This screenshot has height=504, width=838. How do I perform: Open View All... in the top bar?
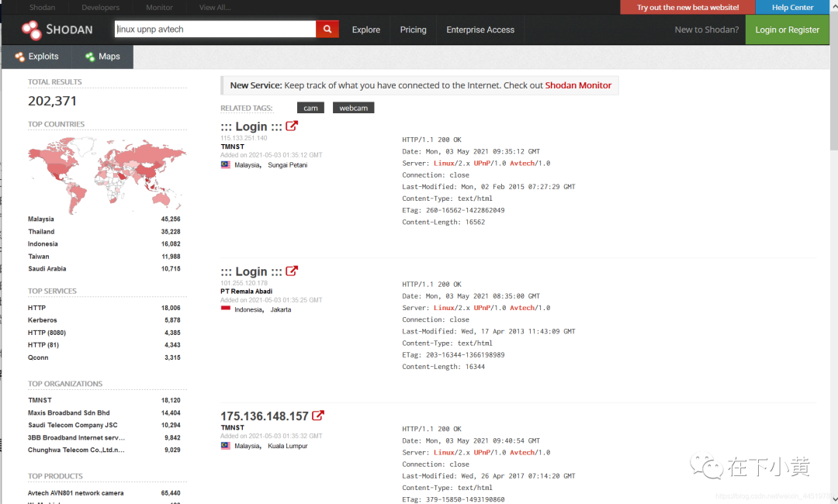pos(215,8)
